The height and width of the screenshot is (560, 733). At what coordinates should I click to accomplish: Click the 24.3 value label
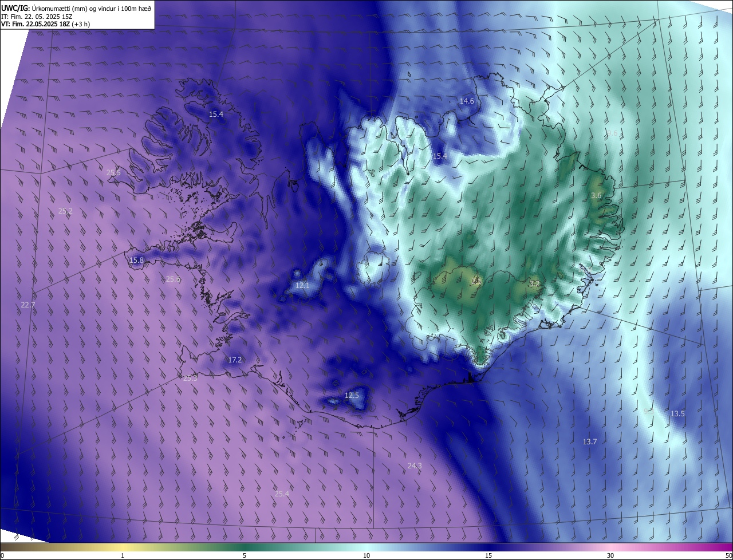point(415,466)
